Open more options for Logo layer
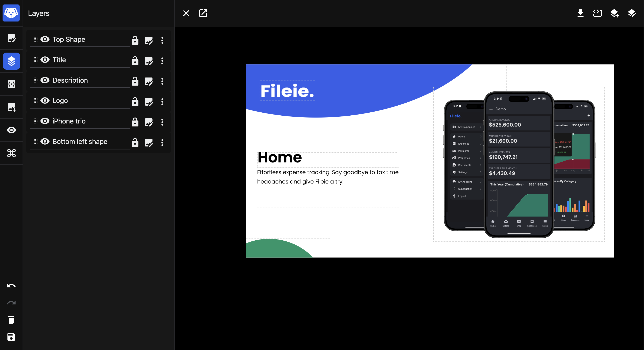This screenshot has width=644, height=350. pos(162,102)
